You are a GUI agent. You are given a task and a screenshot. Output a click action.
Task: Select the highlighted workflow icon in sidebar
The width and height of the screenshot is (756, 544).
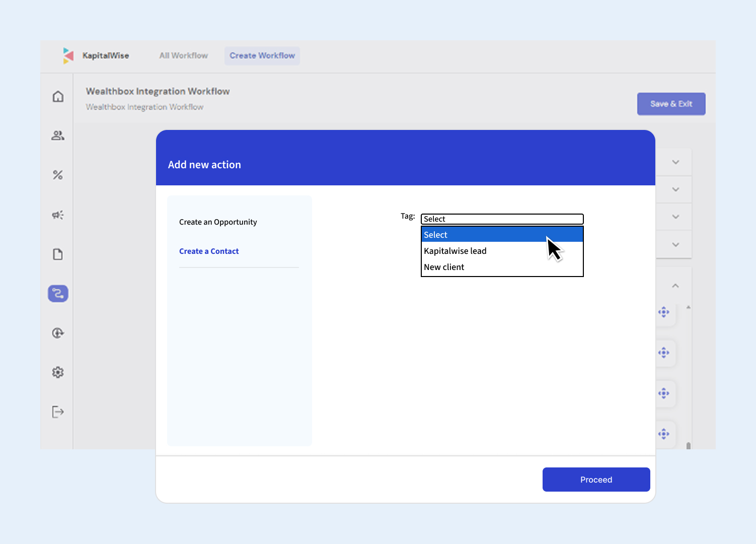click(58, 294)
